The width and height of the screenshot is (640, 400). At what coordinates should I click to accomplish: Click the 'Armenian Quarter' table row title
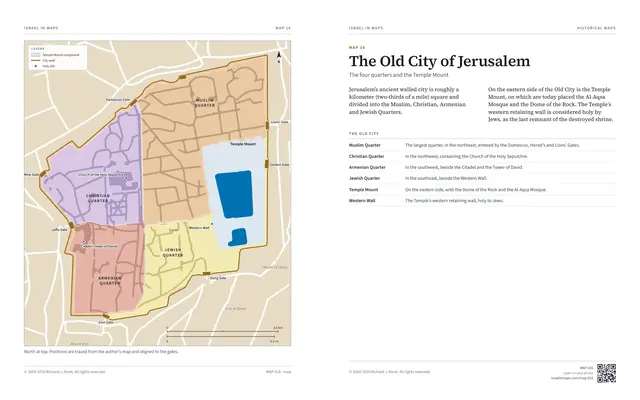tap(367, 167)
